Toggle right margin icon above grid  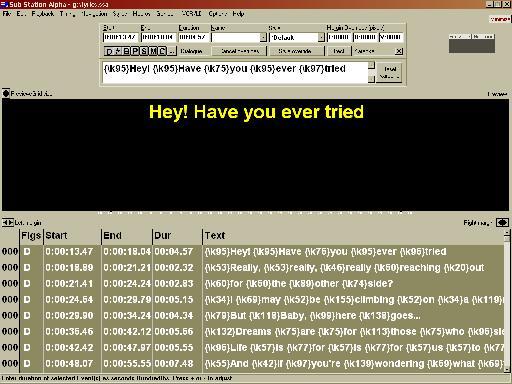(x=502, y=222)
